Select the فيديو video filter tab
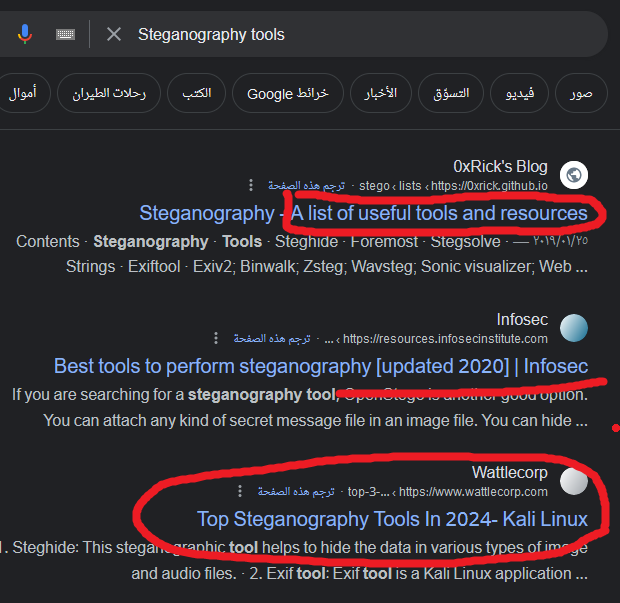The width and height of the screenshot is (620, 603). click(520, 93)
